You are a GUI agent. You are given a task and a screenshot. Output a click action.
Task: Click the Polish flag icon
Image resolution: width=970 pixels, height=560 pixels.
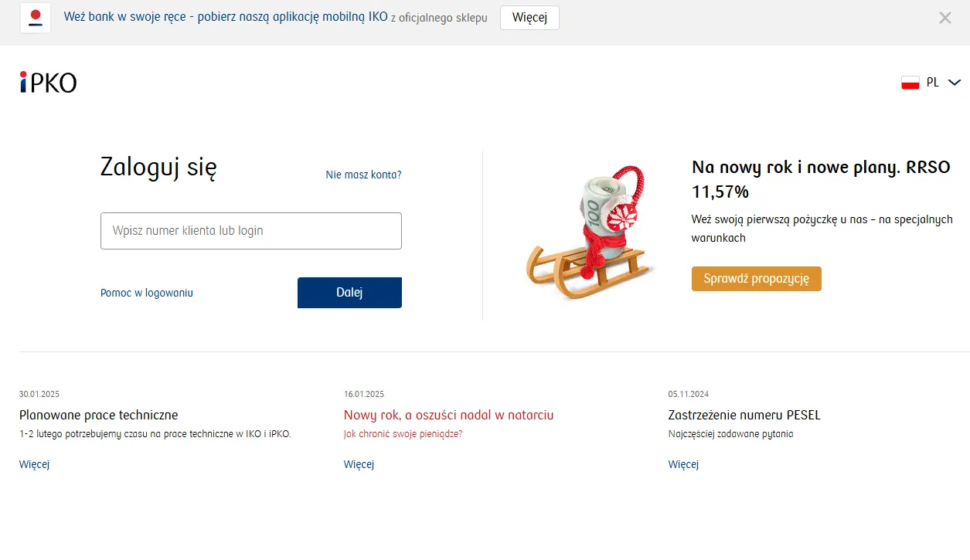click(x=910, y=83)
